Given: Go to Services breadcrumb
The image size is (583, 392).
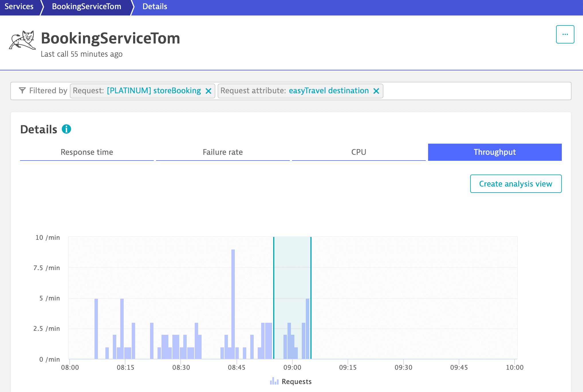Looking at the screenshot, I should click(x=19, y=6).
